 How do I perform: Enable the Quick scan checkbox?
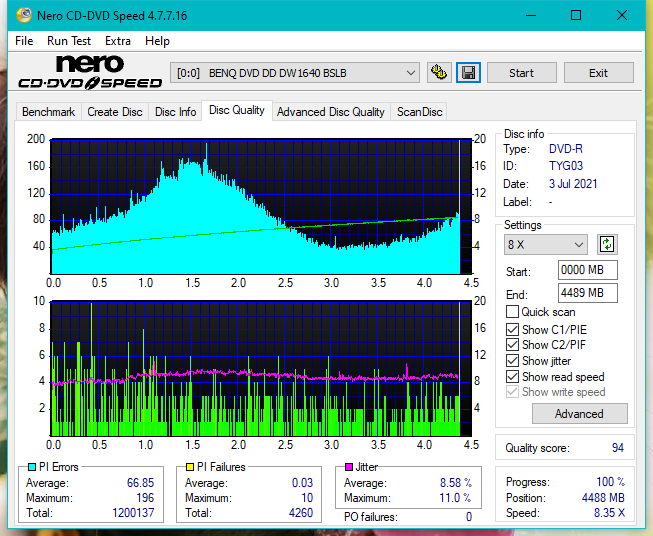tap(512, 312)
